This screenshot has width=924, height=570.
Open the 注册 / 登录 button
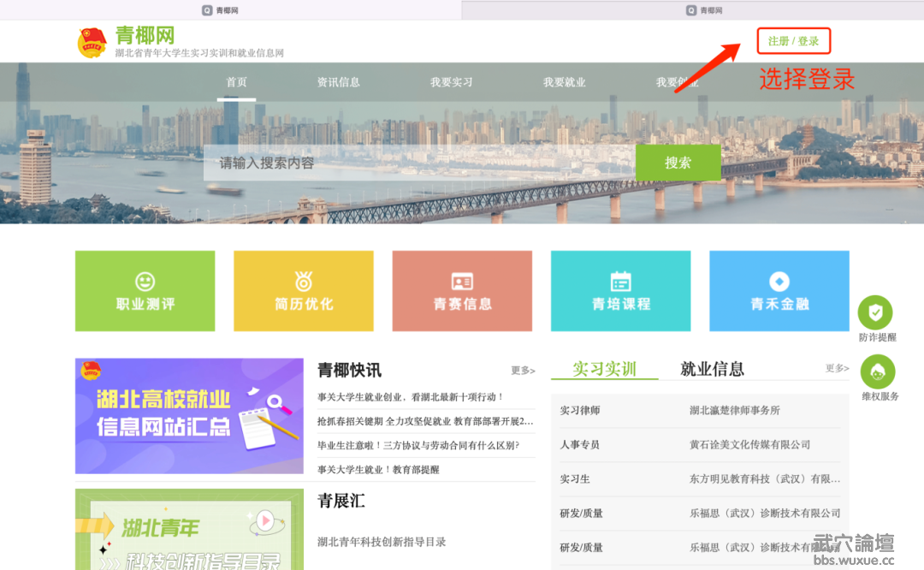point(793,41)
